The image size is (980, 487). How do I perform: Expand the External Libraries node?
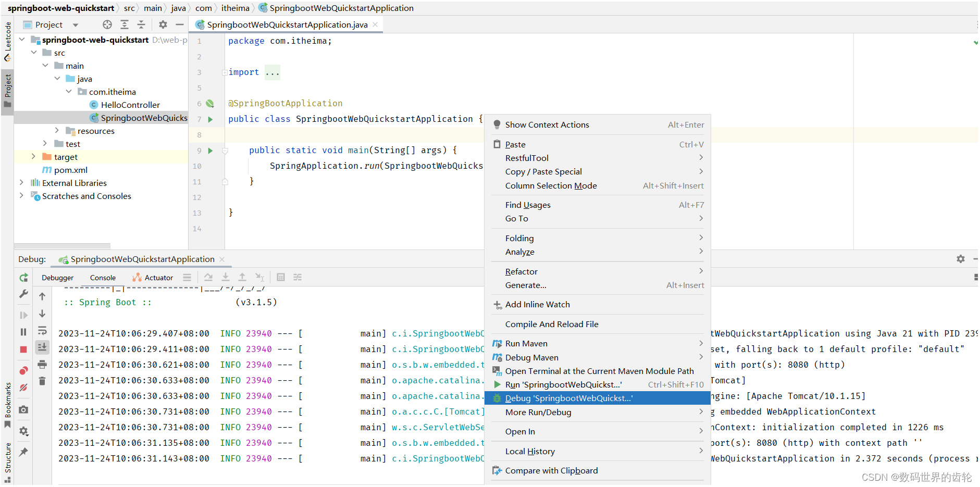(x=21, y=182)
